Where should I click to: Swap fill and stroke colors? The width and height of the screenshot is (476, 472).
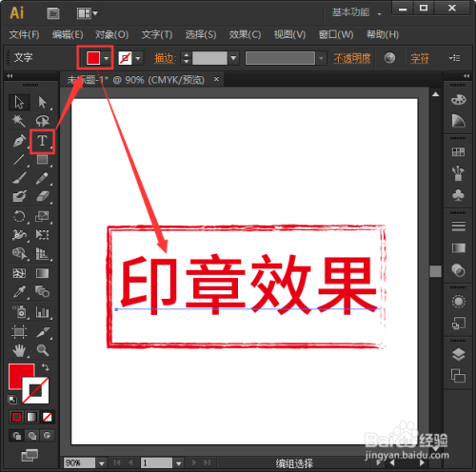click(46, 367)
